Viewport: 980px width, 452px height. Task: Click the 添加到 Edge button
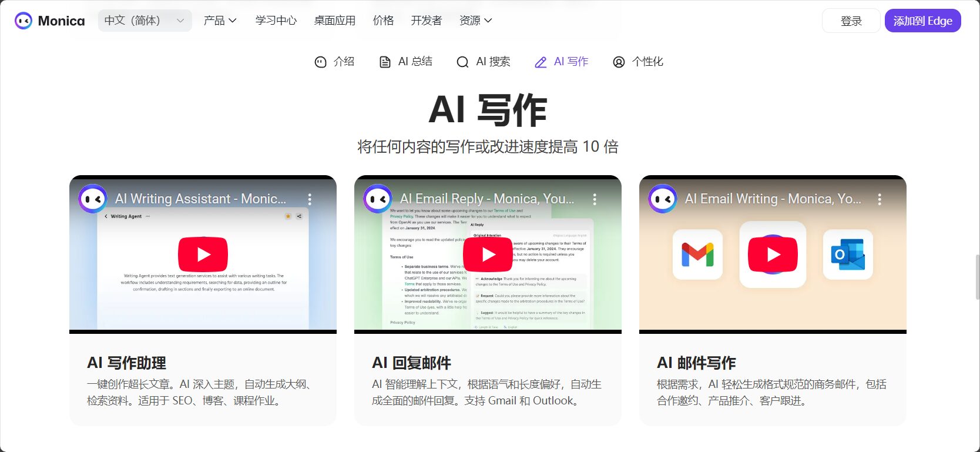point(922,21)
